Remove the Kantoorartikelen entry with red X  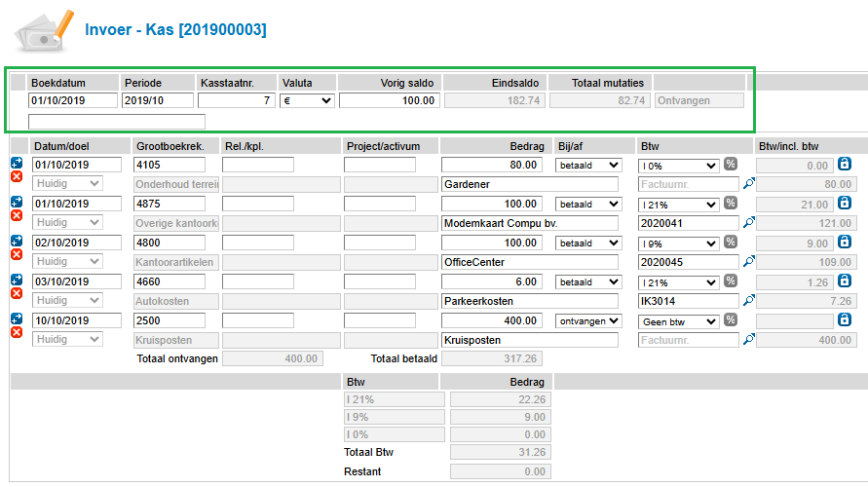point(17,254)
